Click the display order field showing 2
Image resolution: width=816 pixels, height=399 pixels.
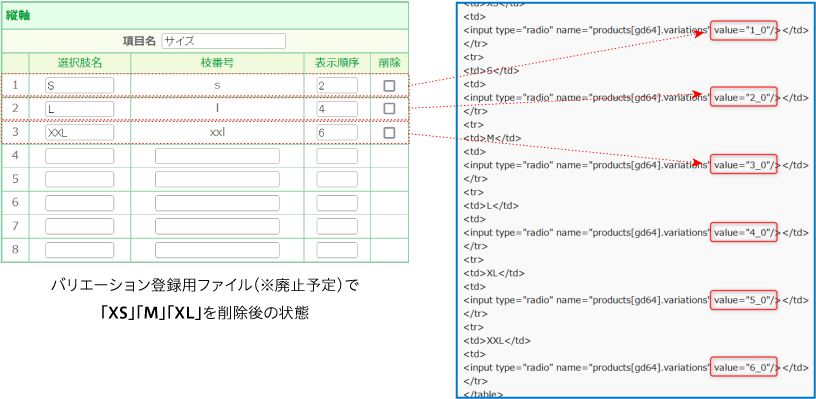[x=337, y=86]
